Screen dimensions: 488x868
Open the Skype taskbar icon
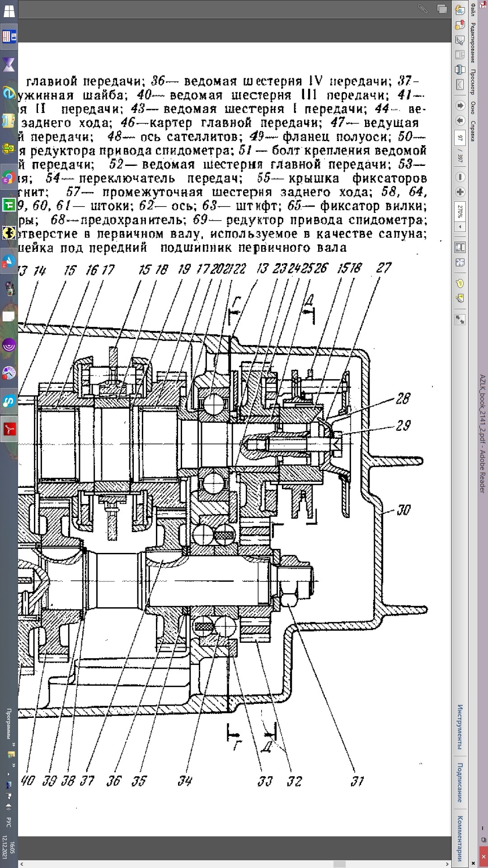point(9,401)
